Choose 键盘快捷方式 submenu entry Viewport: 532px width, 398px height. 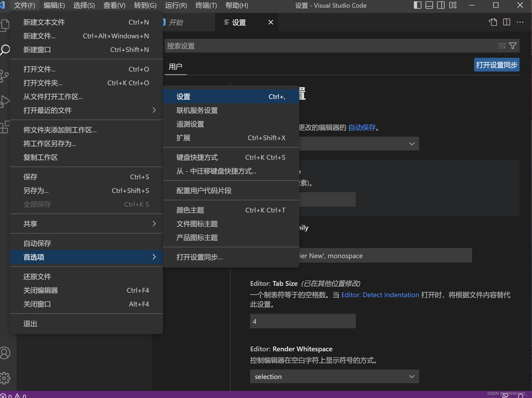(231, 157)
